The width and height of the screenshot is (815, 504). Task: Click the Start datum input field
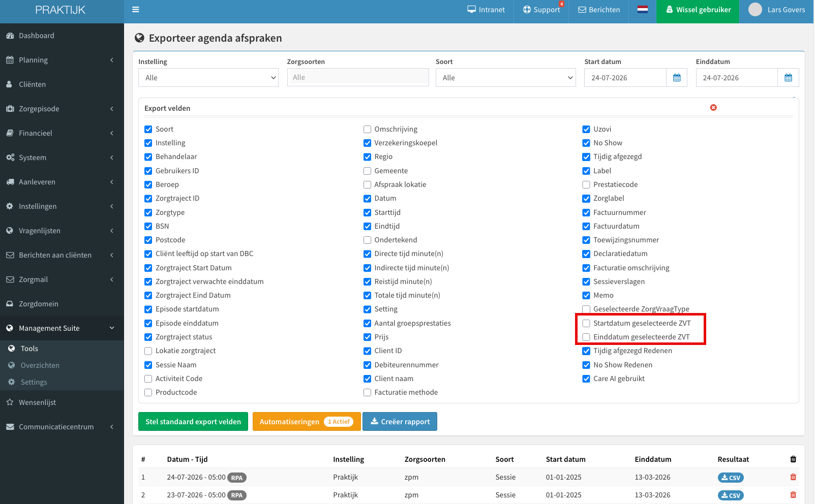625,78
